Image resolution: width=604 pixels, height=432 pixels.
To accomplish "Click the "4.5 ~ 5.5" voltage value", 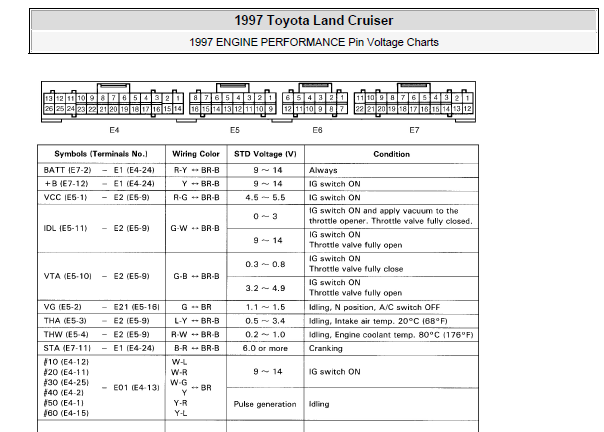I will [265, 197].
